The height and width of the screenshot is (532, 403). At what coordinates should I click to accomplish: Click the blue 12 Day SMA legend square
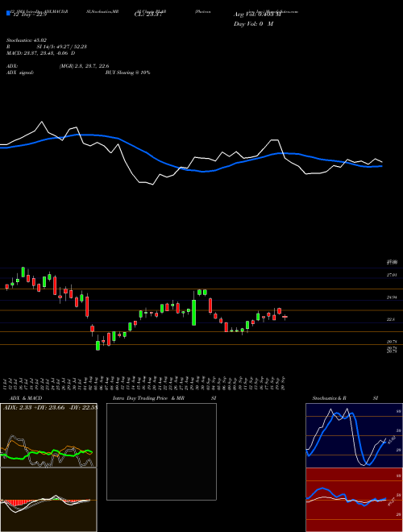8,13
